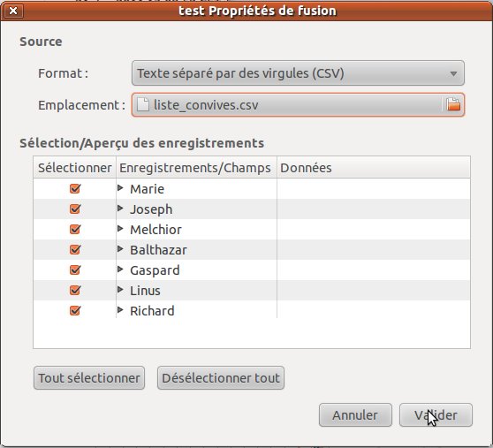
Task: Expand the Balthazar record triangle
Action: coord(120,249)
